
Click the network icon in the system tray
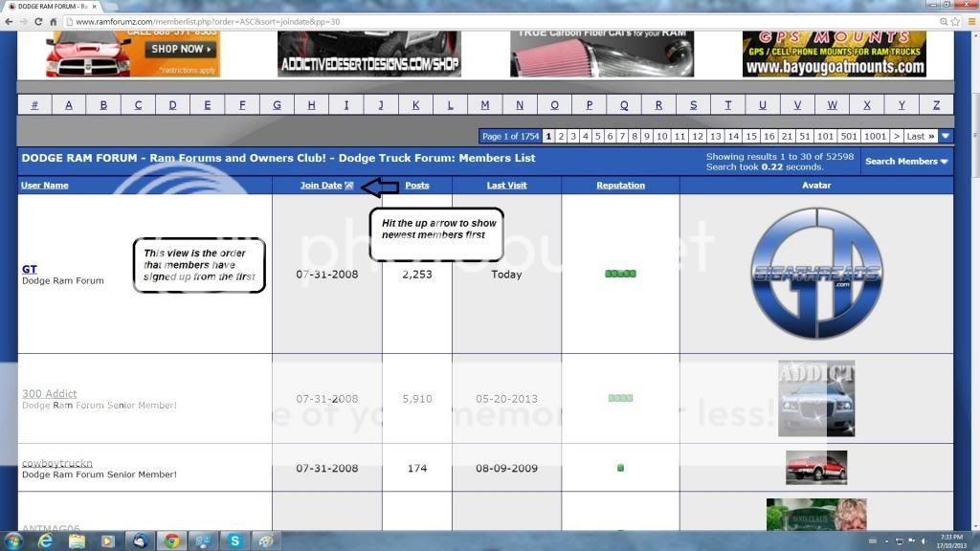tap(900, 541)
